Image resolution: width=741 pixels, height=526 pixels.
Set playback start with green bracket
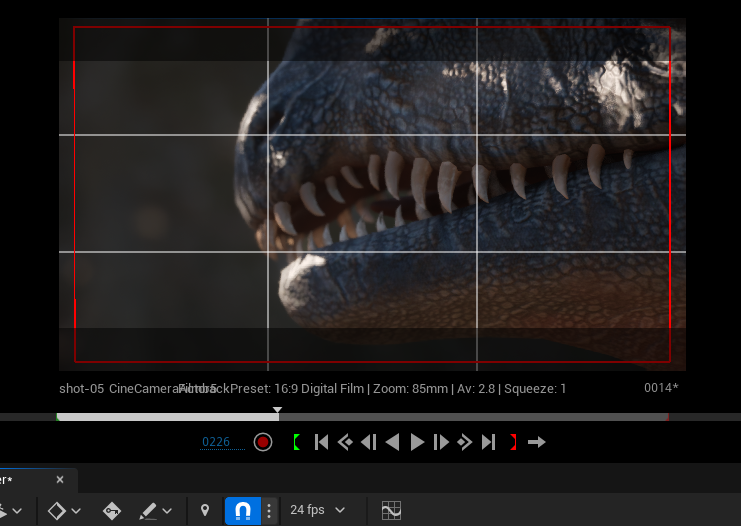point(297,442)
